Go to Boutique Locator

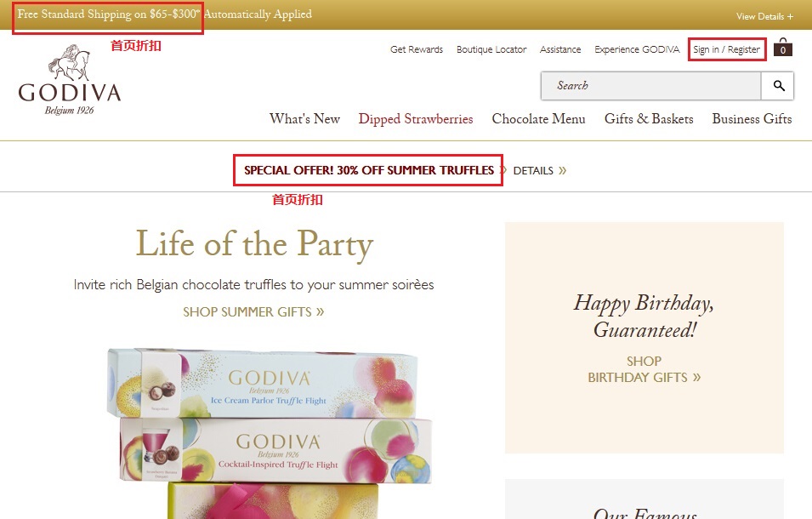coord(491,49)
